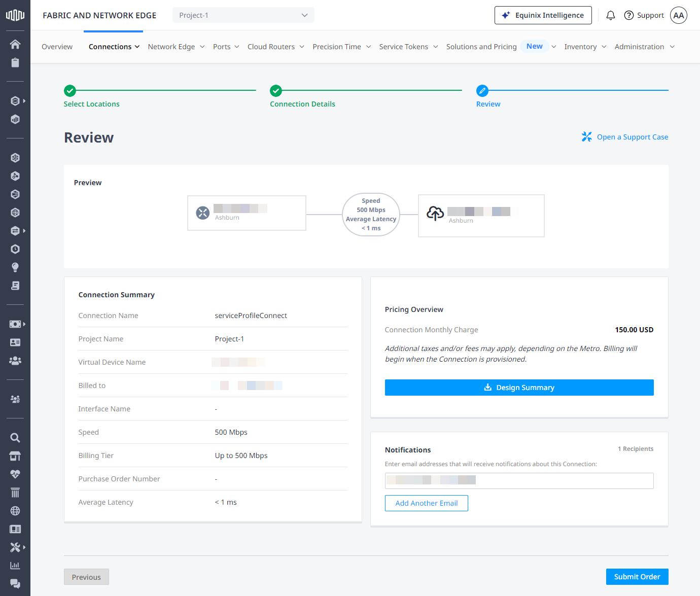Click the Previous button
Screen dimensions: 700x596
tap(86, 577)
